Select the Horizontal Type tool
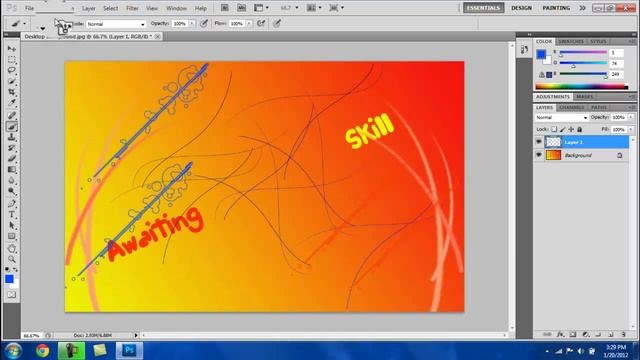 point(11,215)
